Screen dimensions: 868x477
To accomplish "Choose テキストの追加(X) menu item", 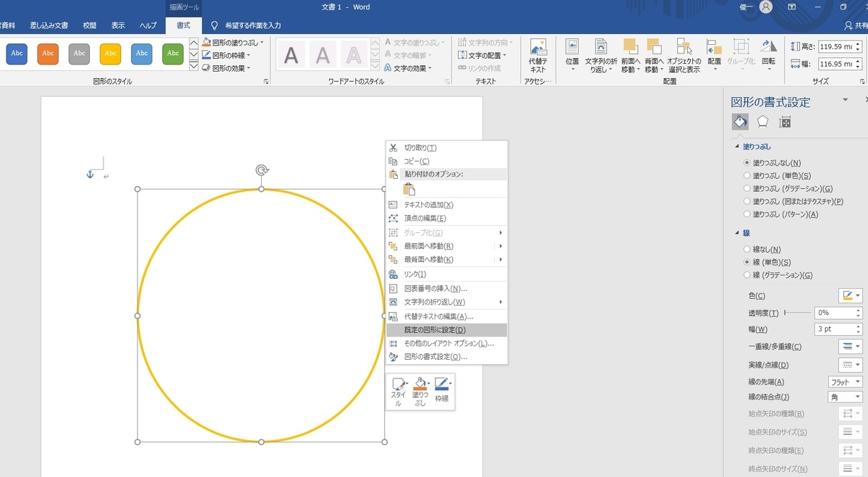I will 446,205.
